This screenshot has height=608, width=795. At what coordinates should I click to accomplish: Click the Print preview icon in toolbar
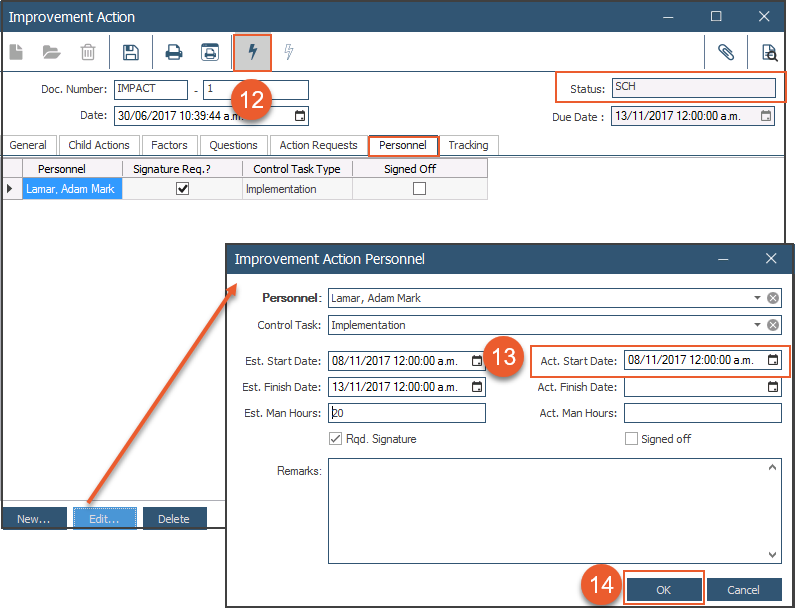tap(210, 52)
